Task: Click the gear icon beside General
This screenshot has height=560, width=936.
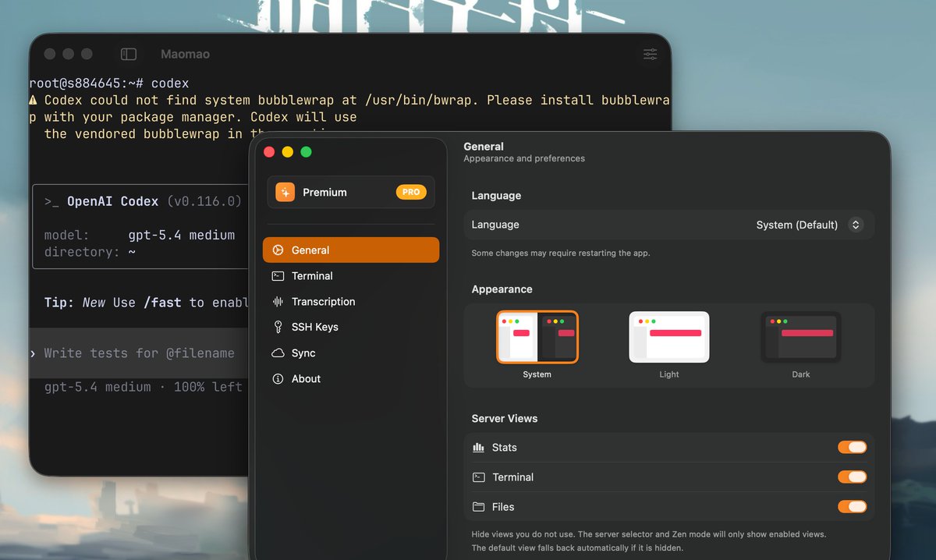Action: [x=278, y=250]
